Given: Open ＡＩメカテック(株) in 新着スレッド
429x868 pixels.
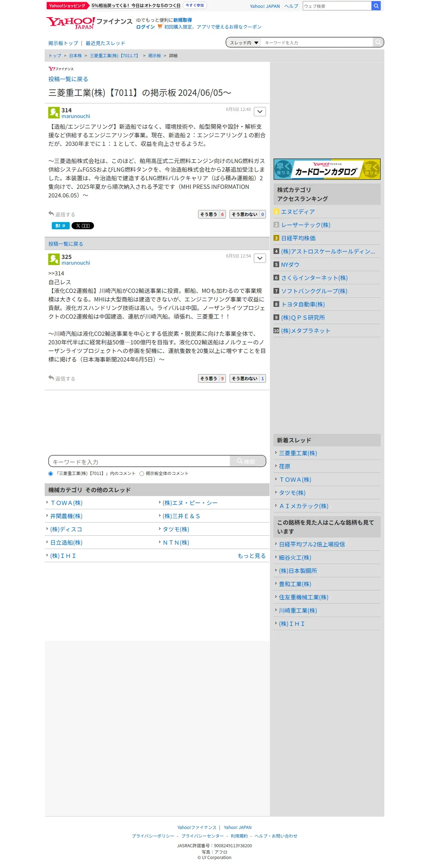Looking at the screenshot, I should 304,506.
